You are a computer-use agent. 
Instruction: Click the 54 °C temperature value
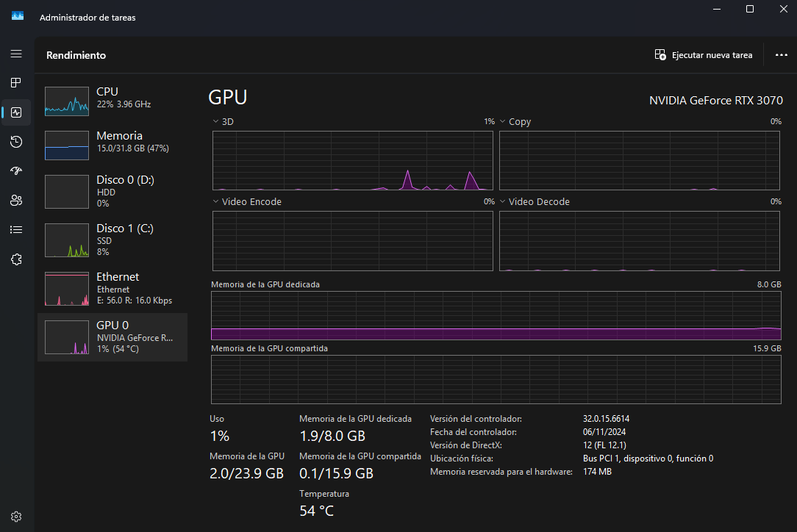click(x=317, y=511)
